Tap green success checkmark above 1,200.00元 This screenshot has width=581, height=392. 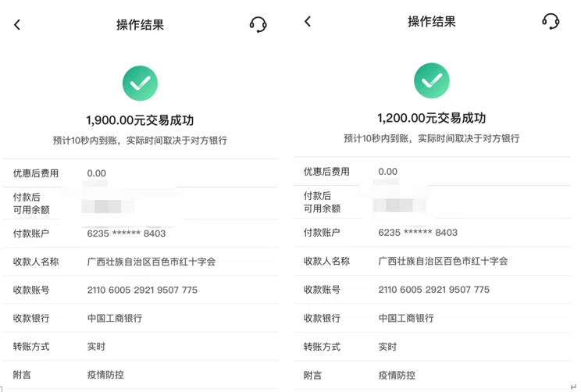pos(432,80)
